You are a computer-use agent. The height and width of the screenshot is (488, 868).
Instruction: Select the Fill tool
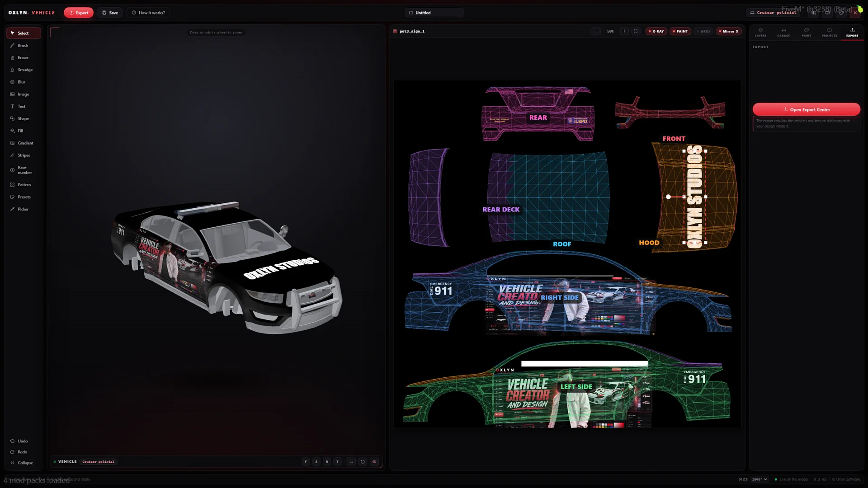[24, 131]
